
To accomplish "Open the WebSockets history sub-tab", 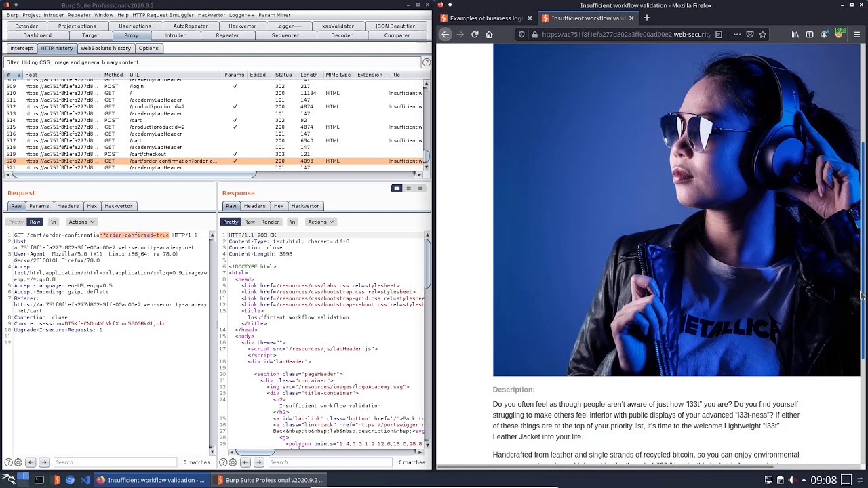I will click(x=106, y=48).
